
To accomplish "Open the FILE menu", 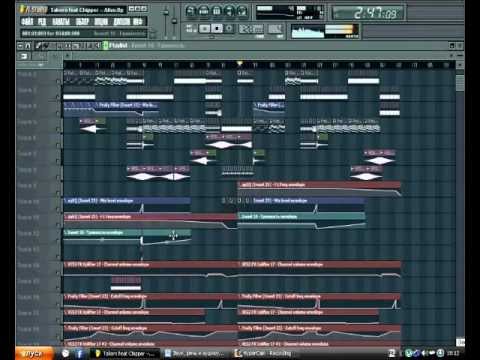I will [27, 22].
